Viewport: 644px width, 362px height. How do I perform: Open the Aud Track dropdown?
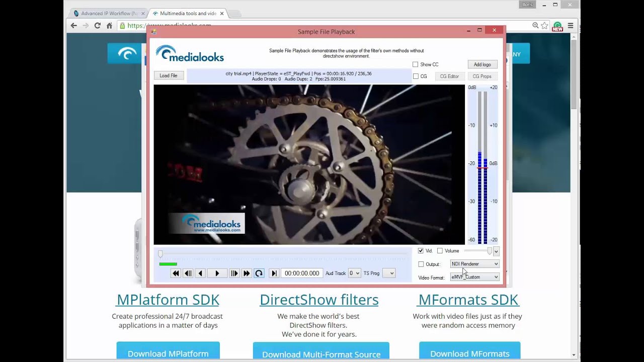pos(355,273)
